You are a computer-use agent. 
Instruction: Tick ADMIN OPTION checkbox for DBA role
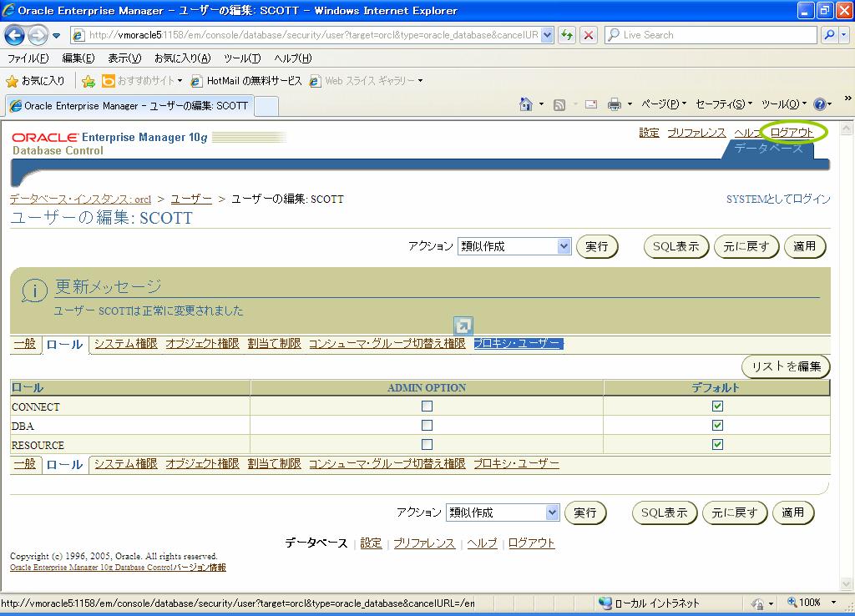pos(427,425)
